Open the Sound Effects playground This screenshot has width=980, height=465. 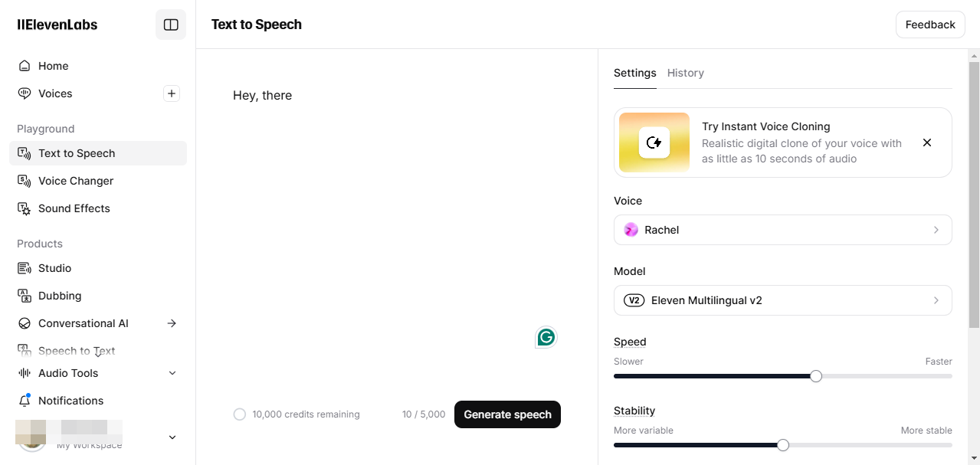click(74, 208)
